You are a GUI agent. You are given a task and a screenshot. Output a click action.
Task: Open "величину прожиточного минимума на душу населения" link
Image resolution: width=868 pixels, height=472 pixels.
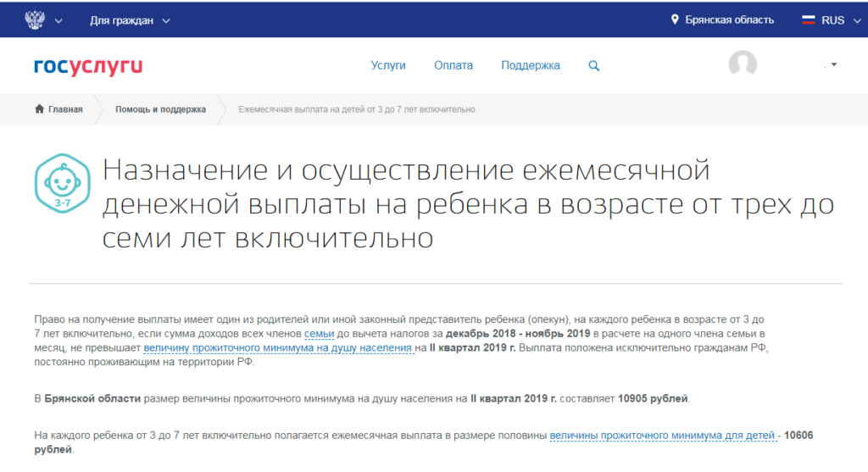(x=278, y=348)
